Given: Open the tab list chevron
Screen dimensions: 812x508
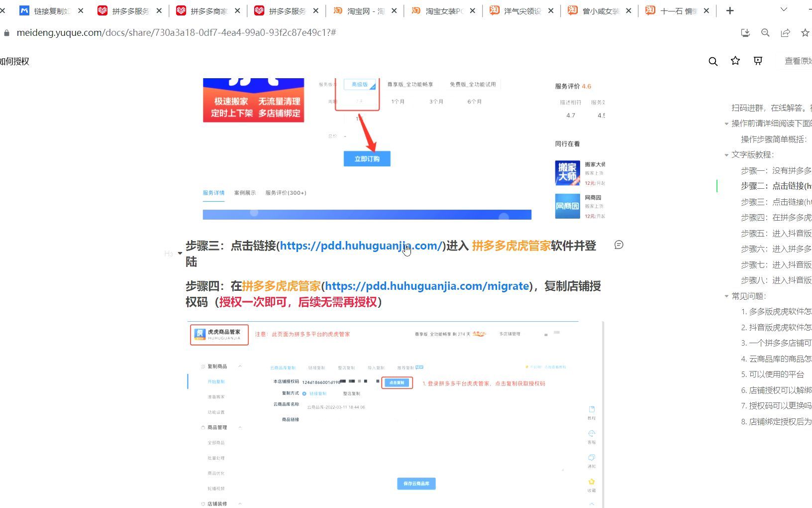Looking at the screenshot, I should (x=784, y=9).
